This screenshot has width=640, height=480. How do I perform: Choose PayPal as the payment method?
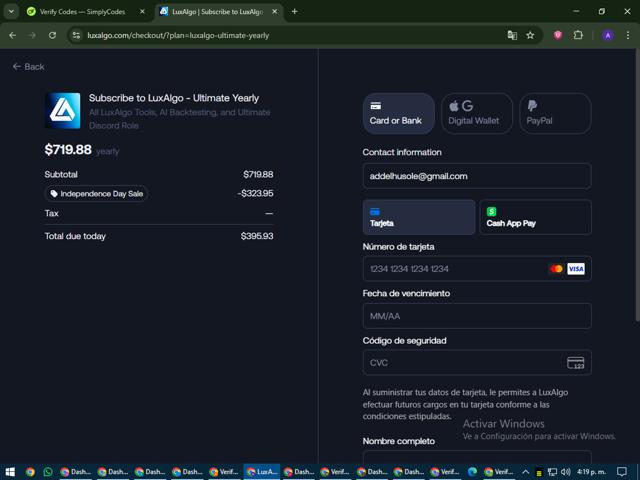pyautogui.click(x=555, y=113)
